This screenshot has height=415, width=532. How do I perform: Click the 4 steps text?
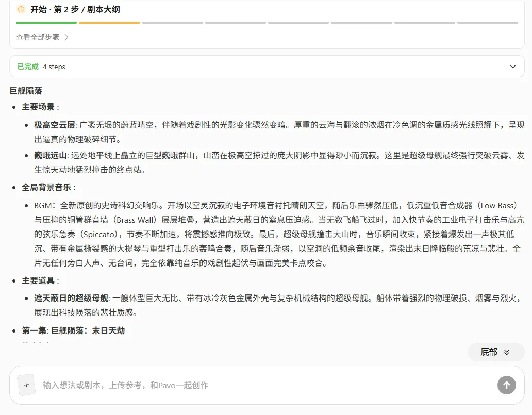click(x=54, y=67)
